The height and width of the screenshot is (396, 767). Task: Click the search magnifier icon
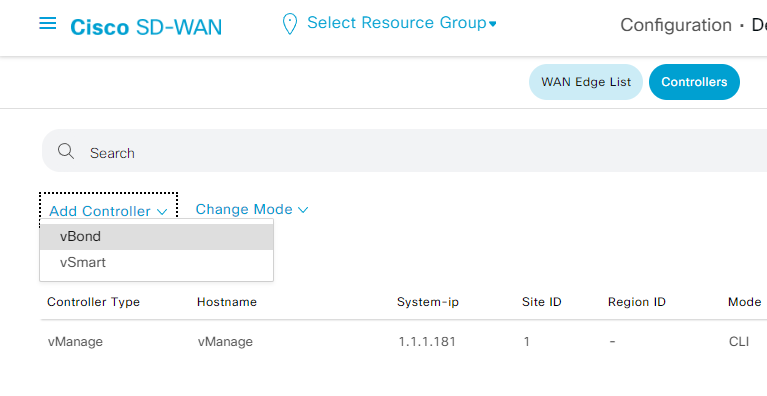click(x=66, y=151)
